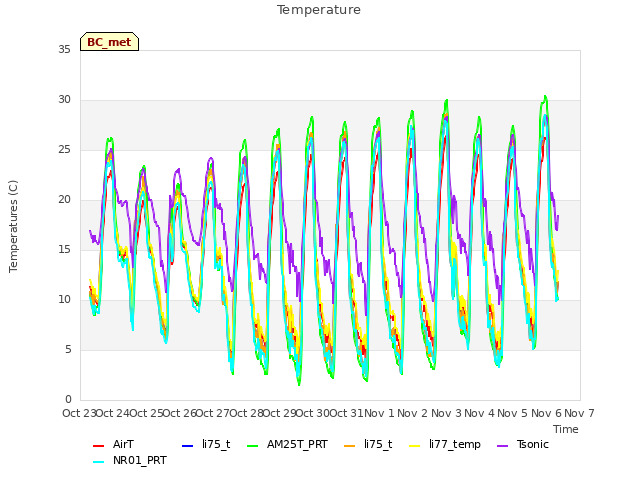
Task: Click the purple Tsonic legend color marker
Action: point(503,446)
